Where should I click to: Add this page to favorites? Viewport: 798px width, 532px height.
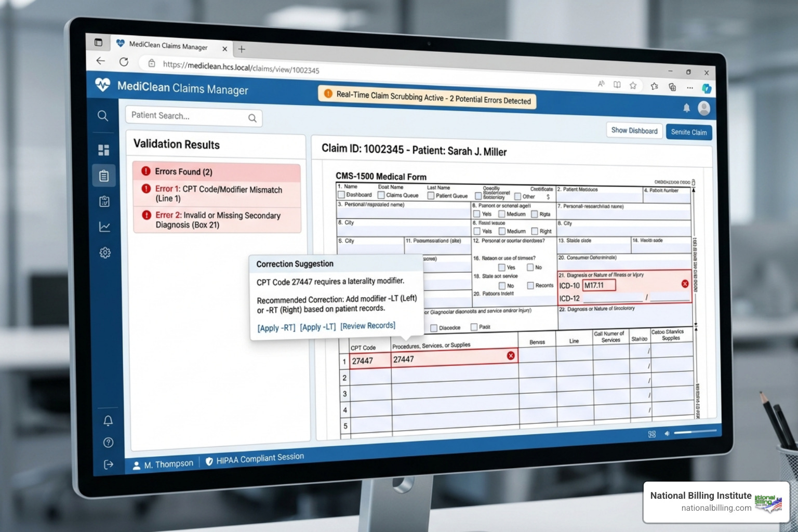633,85
